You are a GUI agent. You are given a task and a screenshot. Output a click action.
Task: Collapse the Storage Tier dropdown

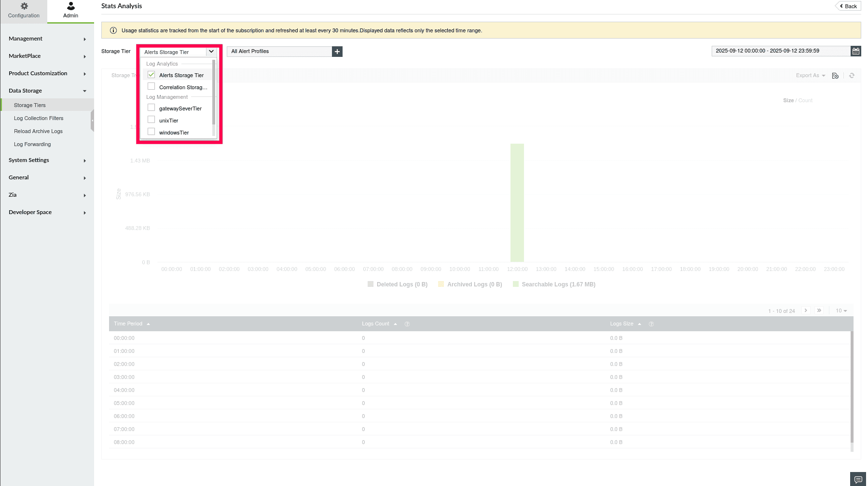click(211, 52)
